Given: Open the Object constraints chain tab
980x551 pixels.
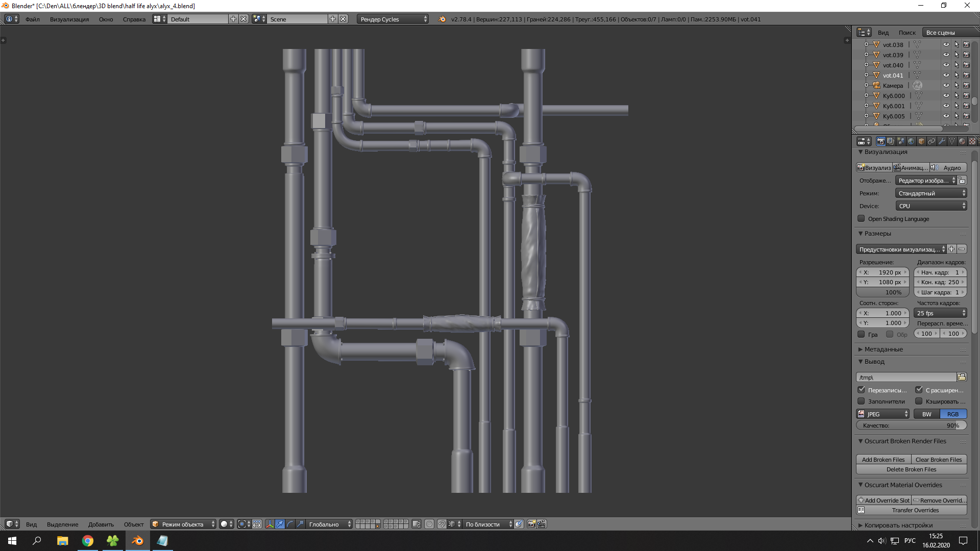Looking at the screenshot, I should pos(932,141).
